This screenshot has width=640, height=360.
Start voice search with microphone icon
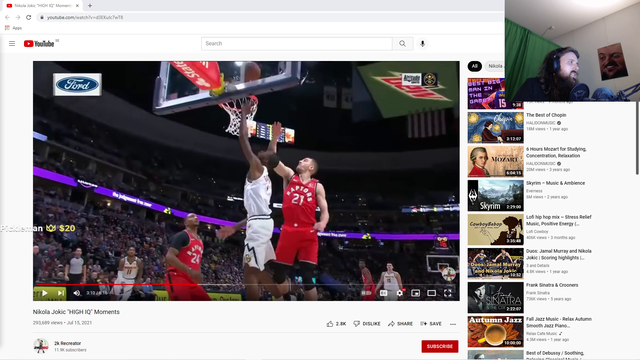pyautogui.click(x=422, y=43)
